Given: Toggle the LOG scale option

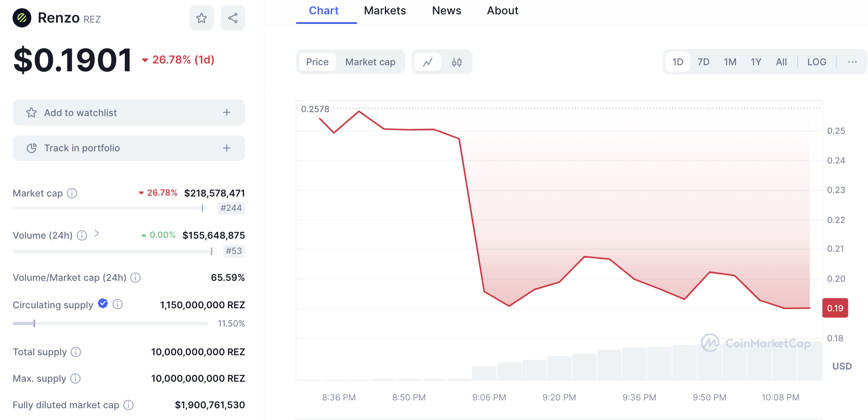Looking at the screenshot, I should tap(817, 62).
